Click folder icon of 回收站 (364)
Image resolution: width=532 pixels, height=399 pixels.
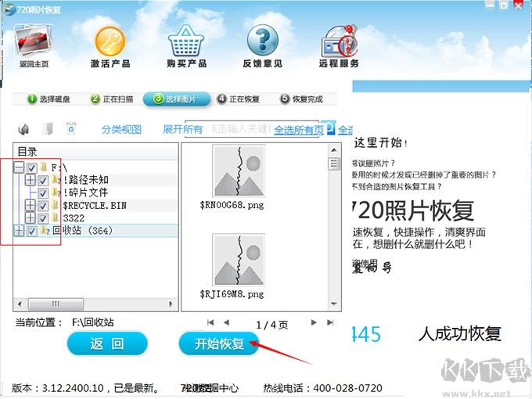(45, 231)
